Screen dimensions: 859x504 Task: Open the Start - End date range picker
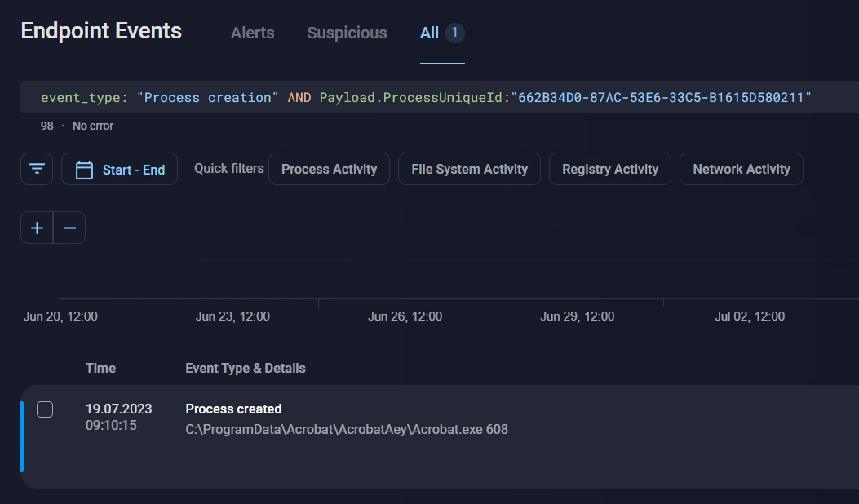point(119,169)
